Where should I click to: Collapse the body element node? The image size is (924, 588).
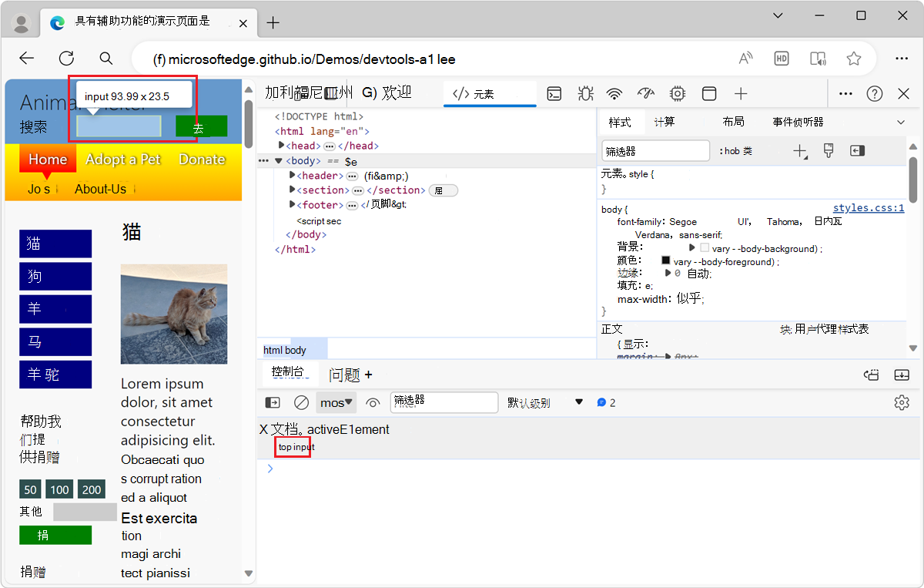pos(279,161)
